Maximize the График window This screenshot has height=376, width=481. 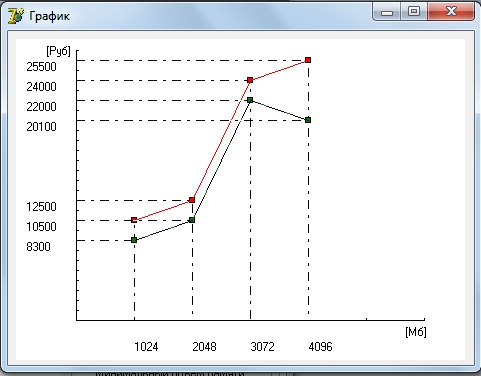[x=414, y=12]
